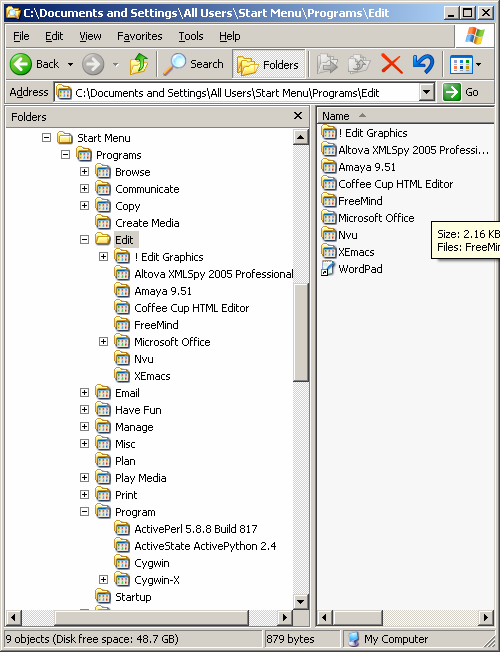Click the green Go button

coord(461,92)
